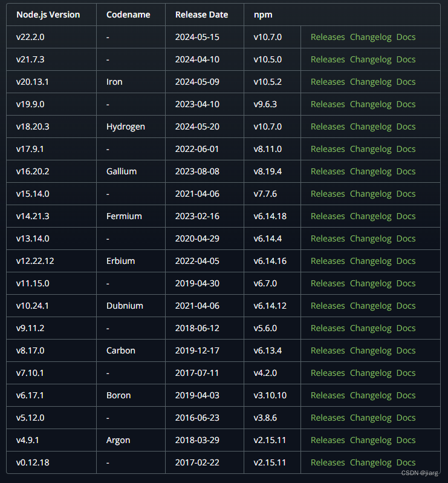The height and width of the screenshot is (483, 448).
Task: View Changelog for v11.15.0
Action: (x=371, y=284)
